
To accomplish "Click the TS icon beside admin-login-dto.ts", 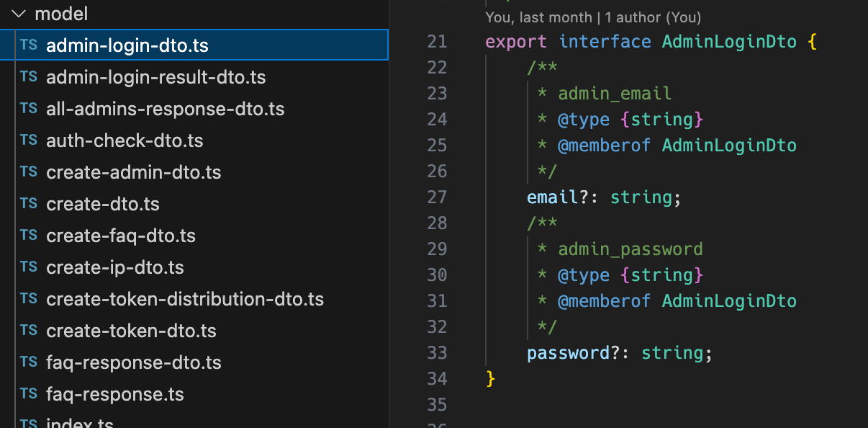I will tap(27, 44).
